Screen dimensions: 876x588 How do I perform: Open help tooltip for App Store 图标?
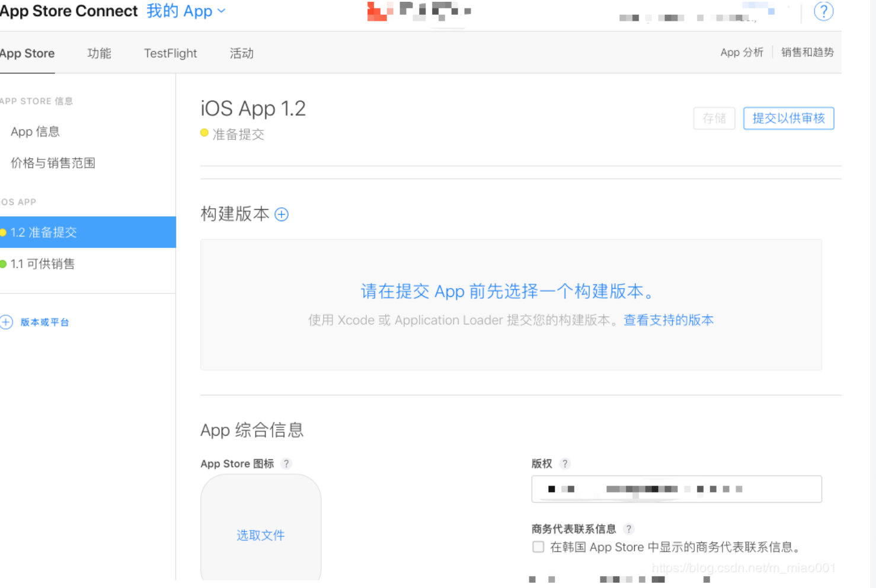click(286, 464)
